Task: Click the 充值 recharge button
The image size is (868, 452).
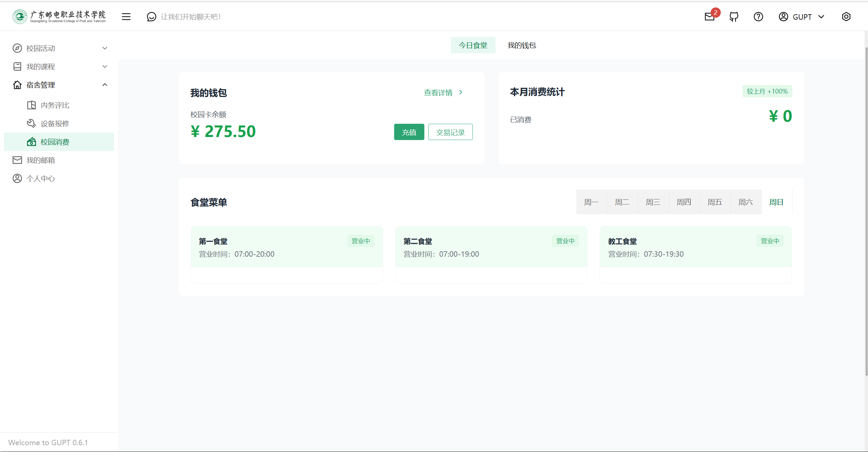Action: tap(409, 132)
